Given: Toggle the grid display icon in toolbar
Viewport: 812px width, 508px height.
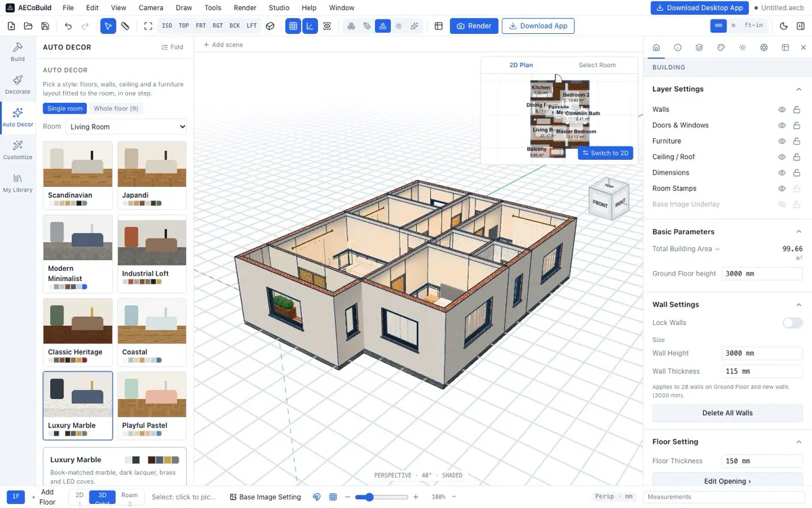Looking at the screenshot, I should click(x=293, y=26).
